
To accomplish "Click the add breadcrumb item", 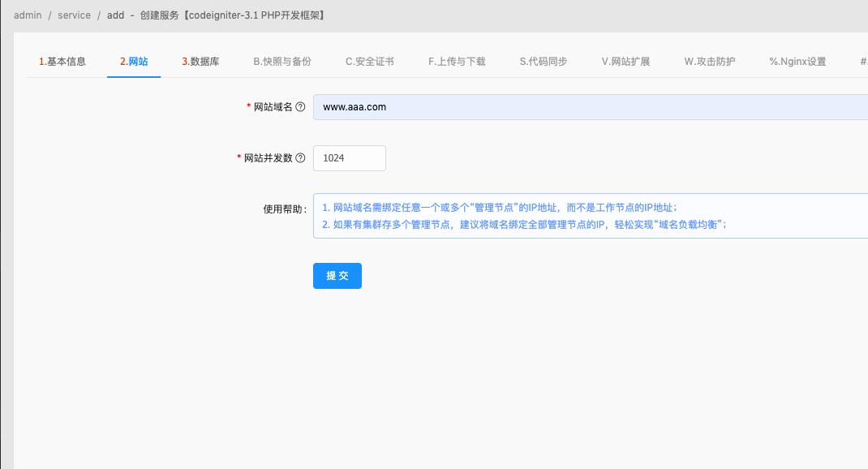I will (x=116, y=15).
